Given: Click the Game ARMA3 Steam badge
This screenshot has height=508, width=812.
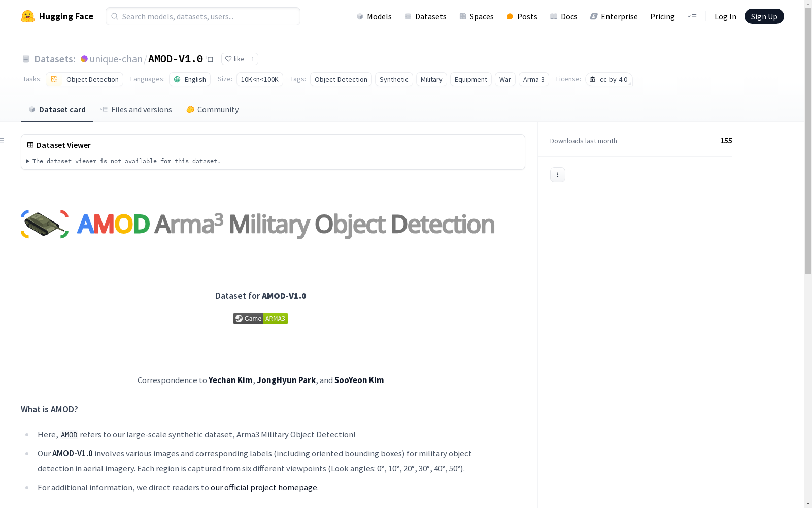Looking at the screenshot, I should [x=260, y=319].
